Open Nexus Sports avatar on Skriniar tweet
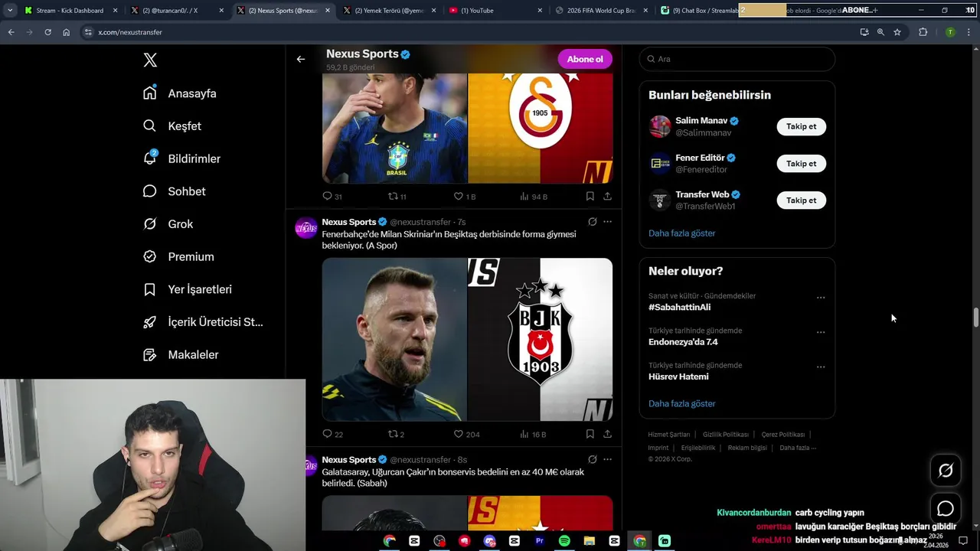980x551 pixels. (306, 228)
